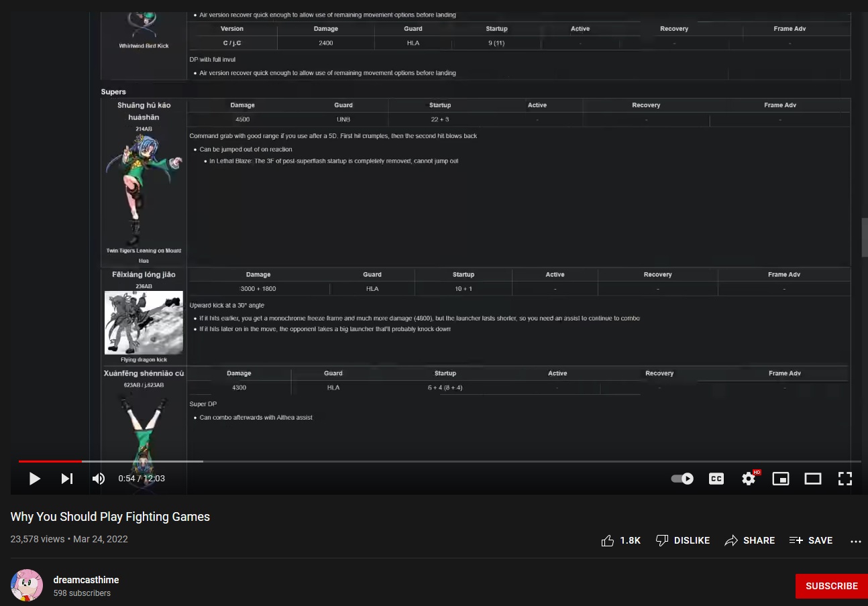Click the '6 + 4 (8 + 4)' startup cell
The height and width of the screenshot is (606, 868).
click(445, 387)
